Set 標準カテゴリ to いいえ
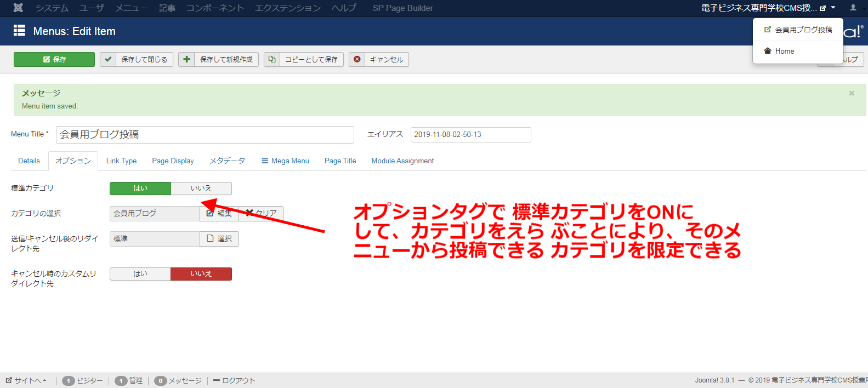Screen dimensions: 868x388 [201, 189]
